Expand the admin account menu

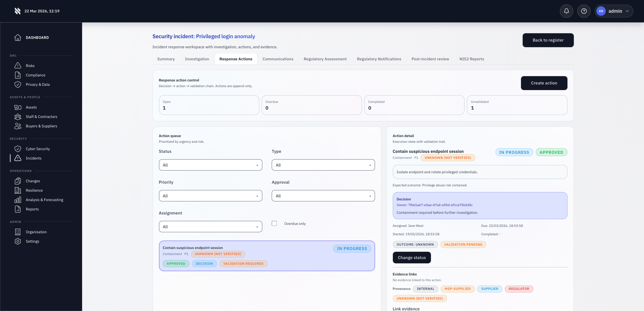tap(614, 11)
